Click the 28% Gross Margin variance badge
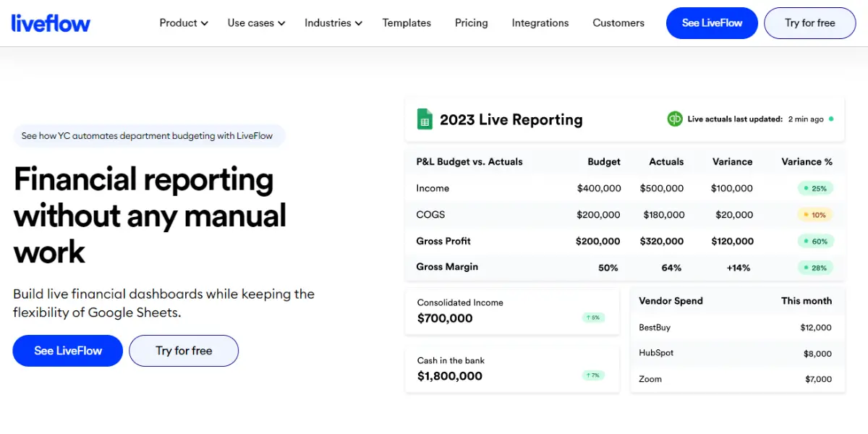The width and height of the screenshot is (868, 434). point(815,268)
